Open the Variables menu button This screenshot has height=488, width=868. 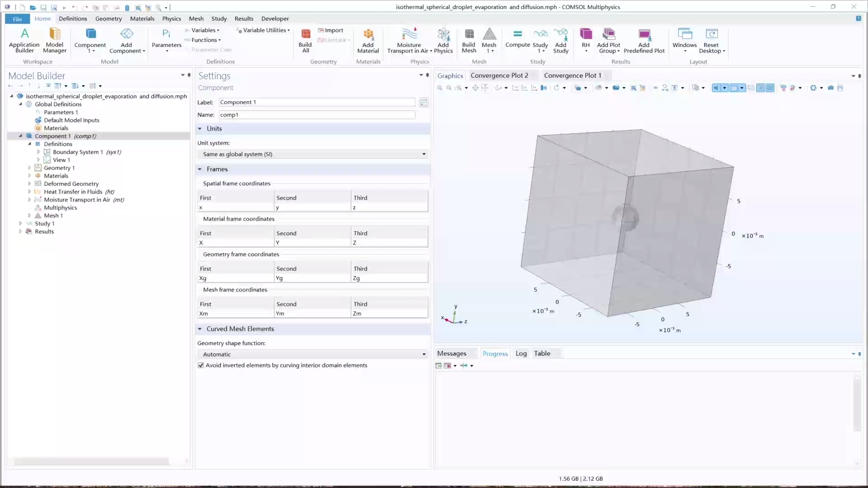[204, 30]
